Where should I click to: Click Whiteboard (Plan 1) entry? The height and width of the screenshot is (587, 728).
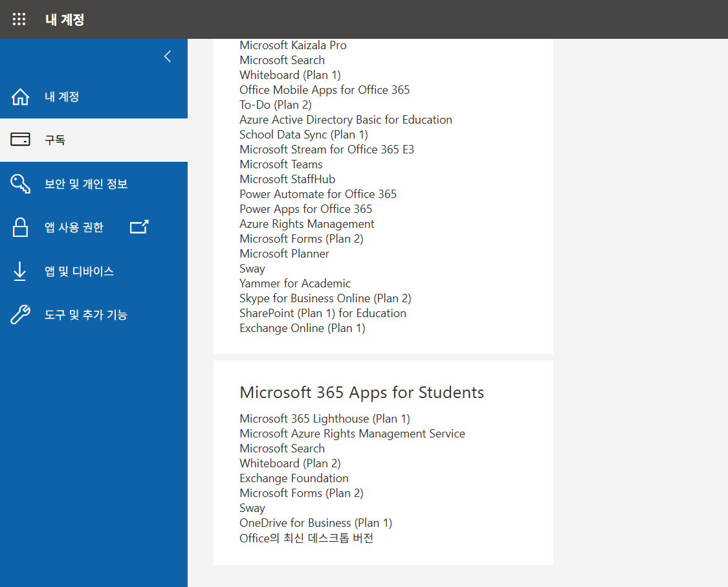click(x=290, y=75)
